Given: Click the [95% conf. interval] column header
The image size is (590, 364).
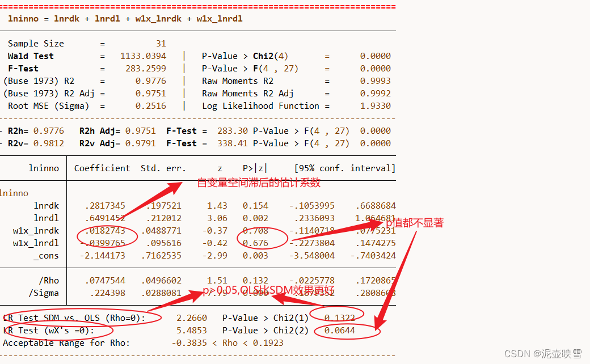Looking at the screenshot, I should coord(345,168).
